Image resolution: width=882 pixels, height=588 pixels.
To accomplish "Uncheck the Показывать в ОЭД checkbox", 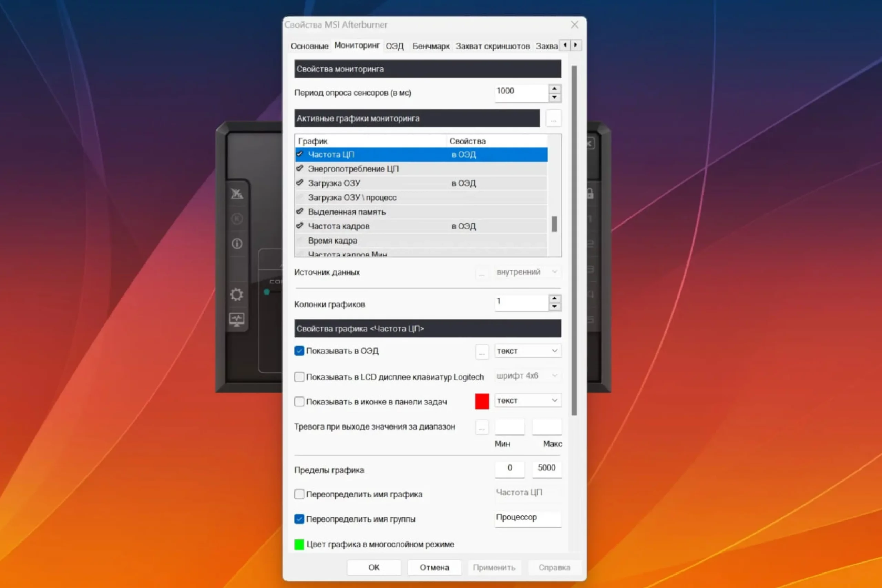I will (299, 351).
